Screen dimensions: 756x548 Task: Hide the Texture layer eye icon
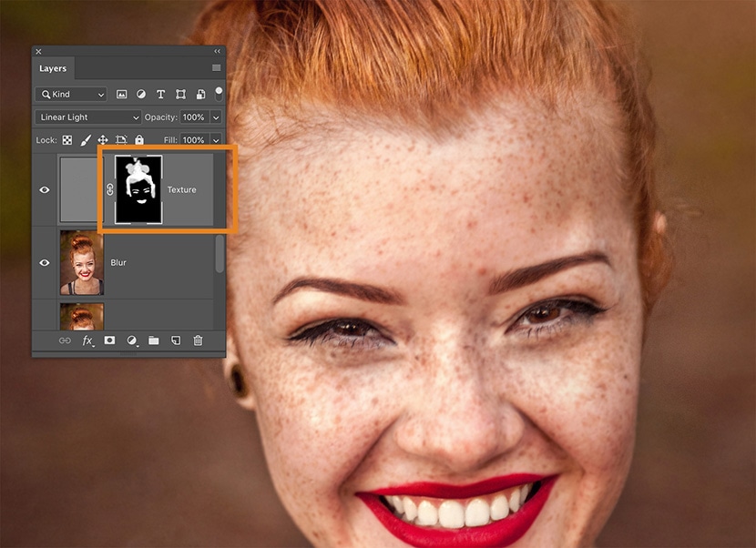(45, 190)
